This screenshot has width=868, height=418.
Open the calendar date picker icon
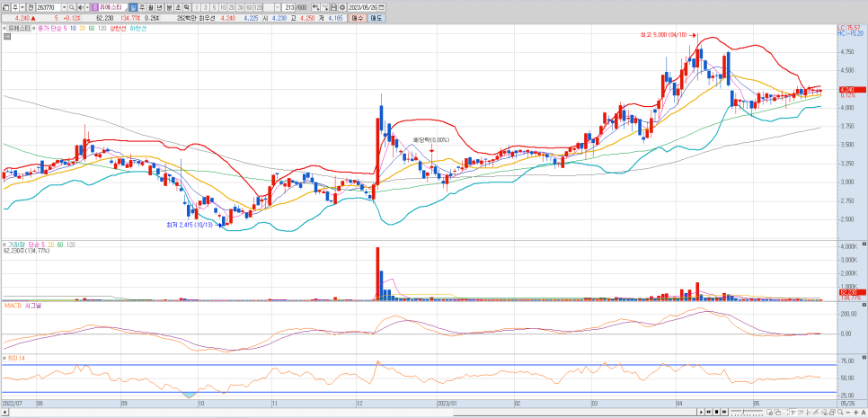click(x=382, y=7)
